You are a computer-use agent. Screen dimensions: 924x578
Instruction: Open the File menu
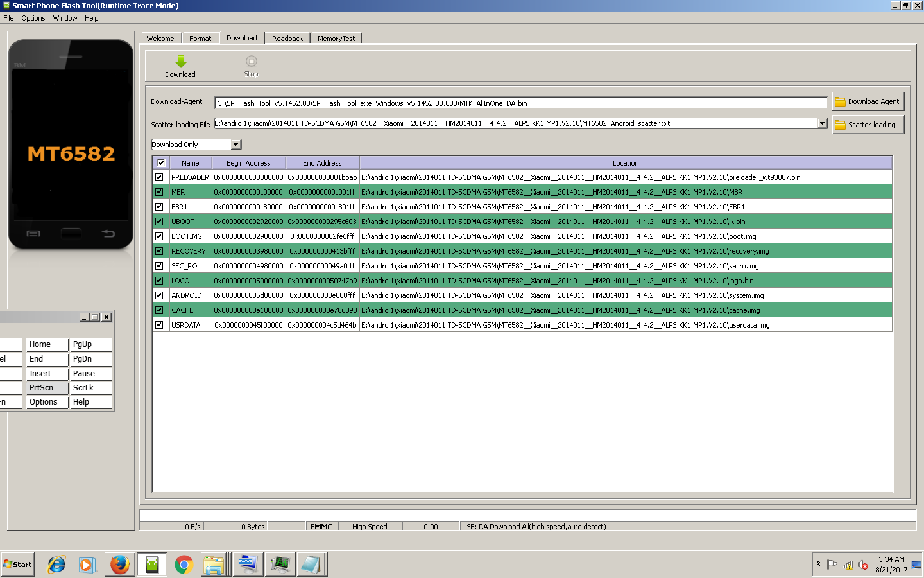click(8, 18)
